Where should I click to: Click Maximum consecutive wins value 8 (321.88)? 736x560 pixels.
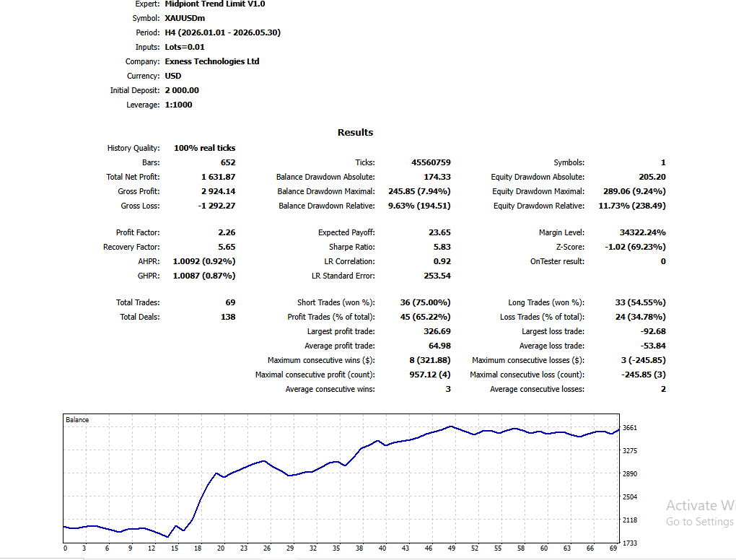(x=430, y=361)
